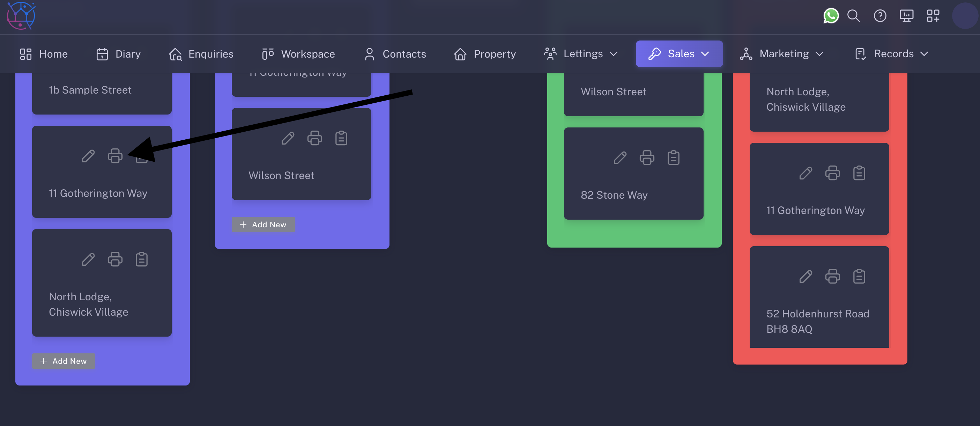This screenshot has width=980, height=426.
Task: Edit the 82 Stone Way card
Action: pyautogui.click(x=620, y=157)
